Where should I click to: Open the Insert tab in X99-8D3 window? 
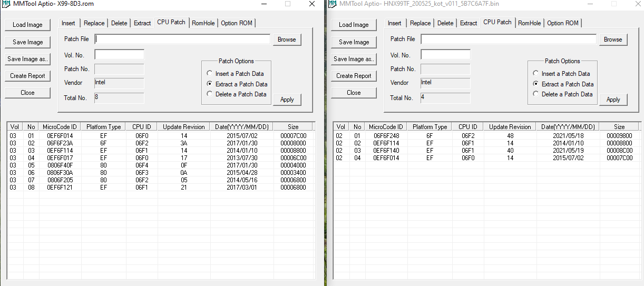point(69,23)
